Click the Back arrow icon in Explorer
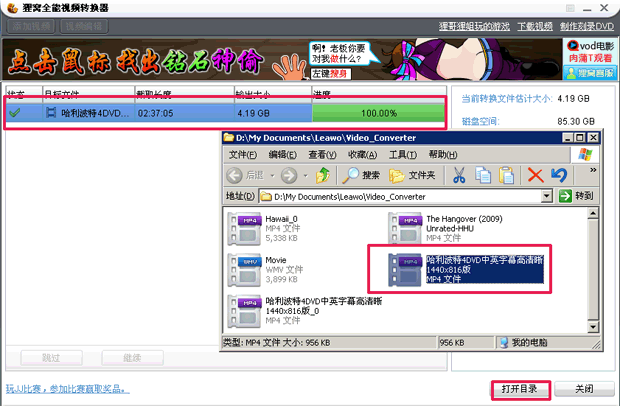Viewport: 620px width, 406px height. pyautogui.click(x=234, y=175)
